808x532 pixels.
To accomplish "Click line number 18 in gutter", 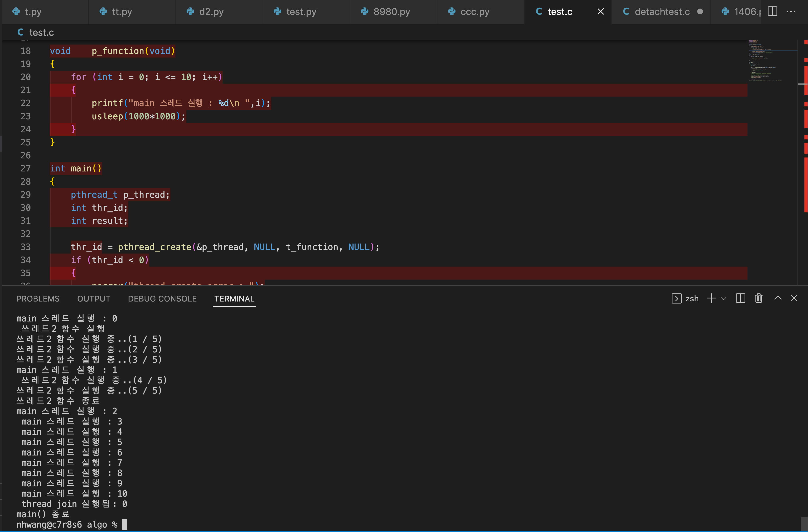I will (x=25, y=51).
